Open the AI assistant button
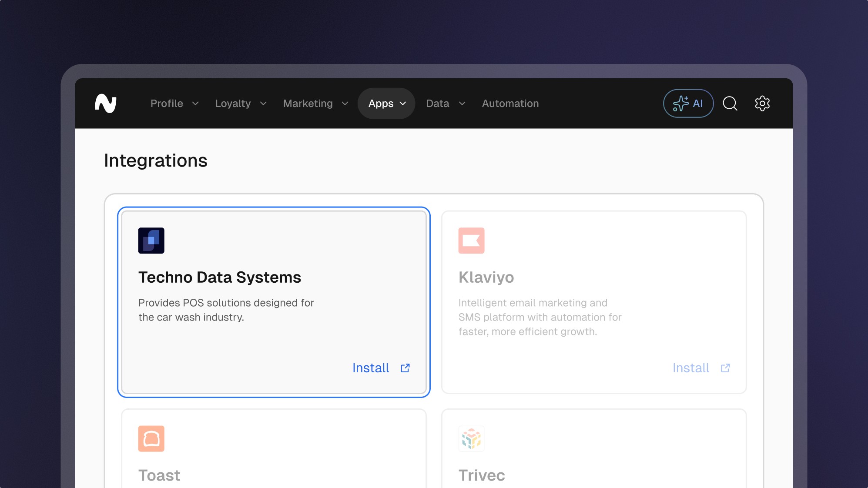Image resolution: width=868 pixels, height=488 pixels. pos(688,104)
